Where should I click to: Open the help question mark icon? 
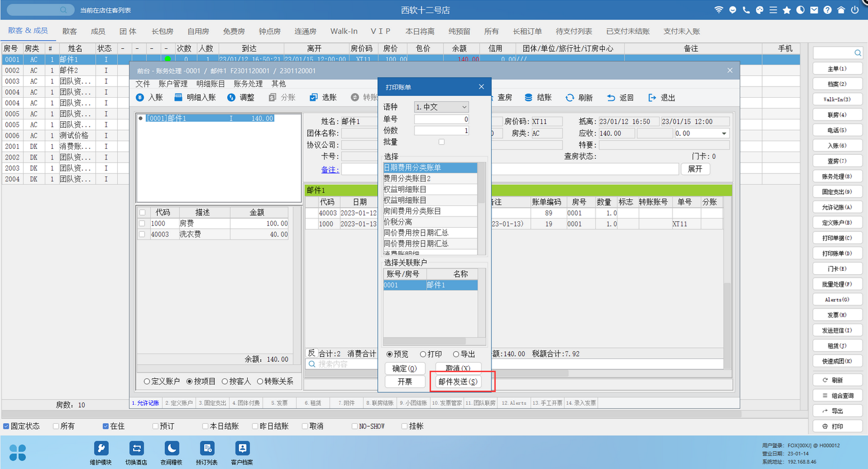coord(827,10)
